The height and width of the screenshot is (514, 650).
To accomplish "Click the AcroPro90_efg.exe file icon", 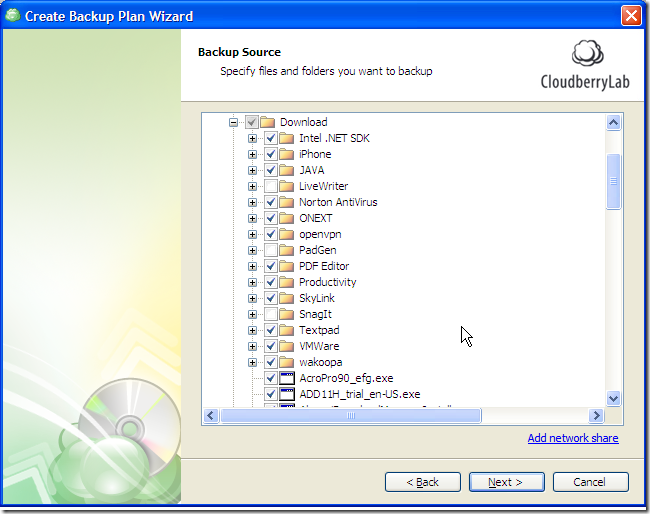I will click(286, 378).
